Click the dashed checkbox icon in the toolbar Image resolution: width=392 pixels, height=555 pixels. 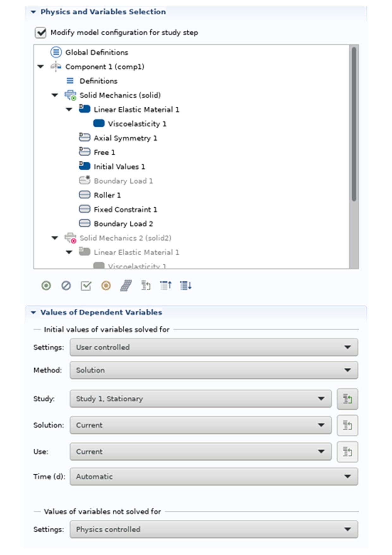pos(86,286)
